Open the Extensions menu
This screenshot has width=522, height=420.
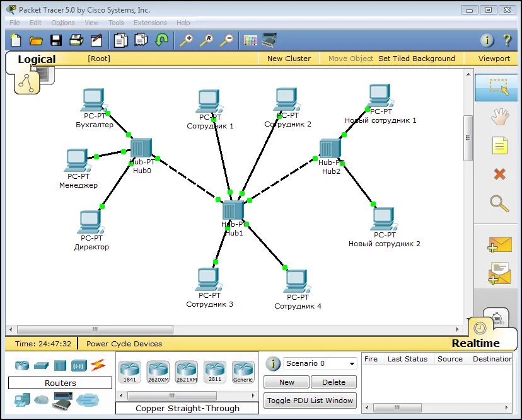pyautogui.click(x=150, y=23)
